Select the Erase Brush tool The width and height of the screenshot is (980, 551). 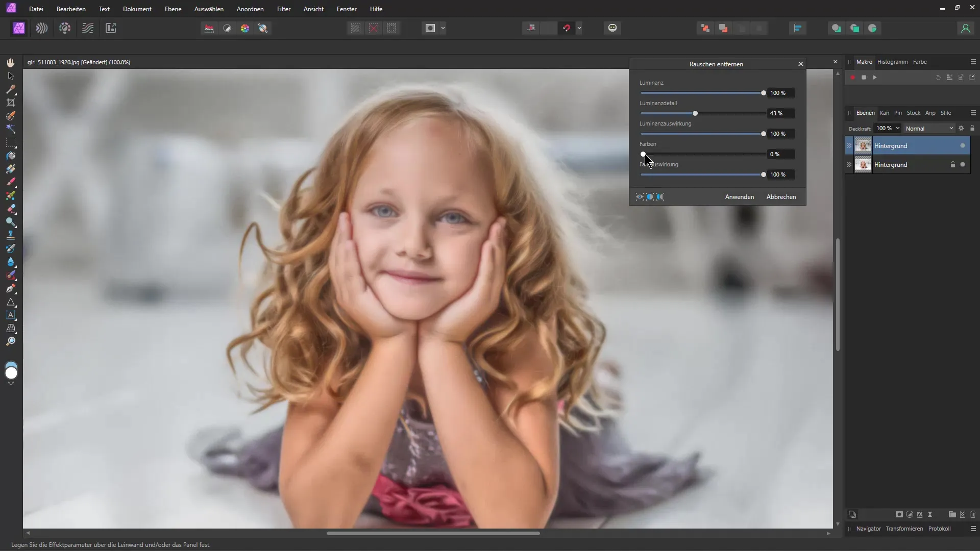(x=11, y=209)
